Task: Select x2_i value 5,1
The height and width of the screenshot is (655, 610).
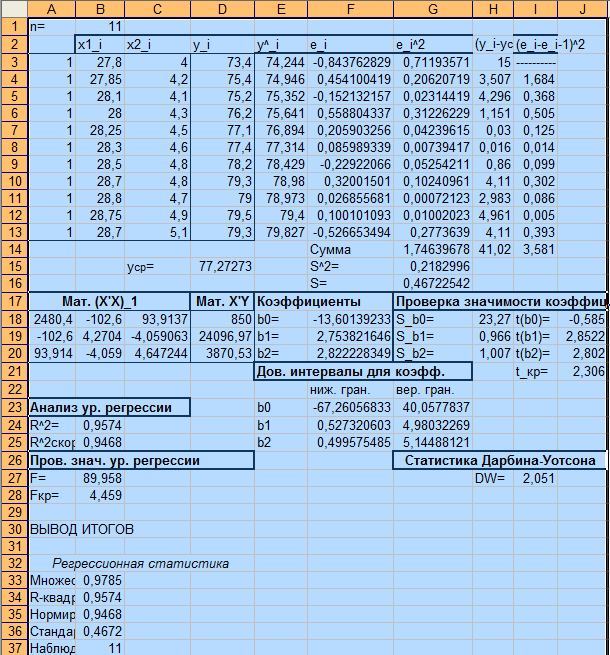Action: coord(157,232)
